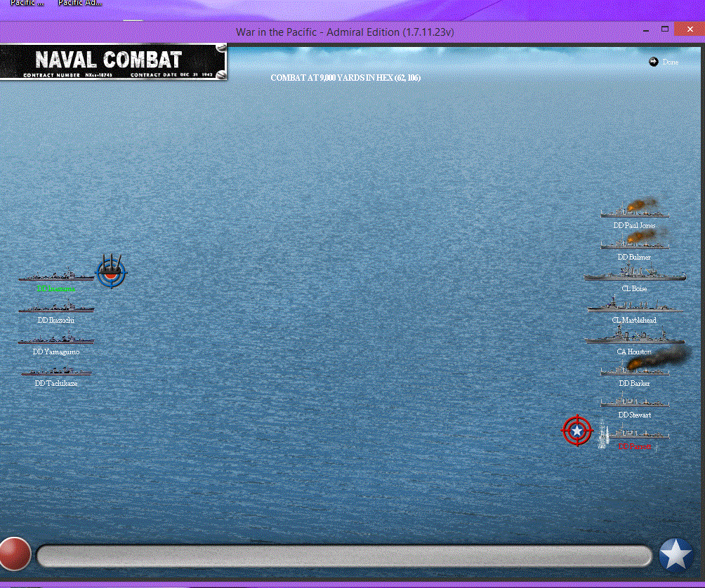Click the DD Inazuma destroyer silhouette
705x588 pixels.
[x=56, y=274]
